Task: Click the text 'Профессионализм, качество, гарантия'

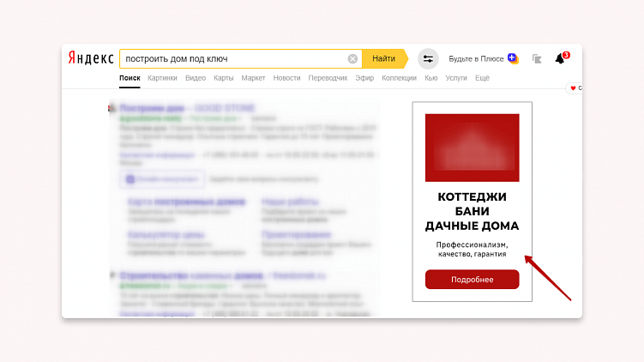Action: pos(472,250)
